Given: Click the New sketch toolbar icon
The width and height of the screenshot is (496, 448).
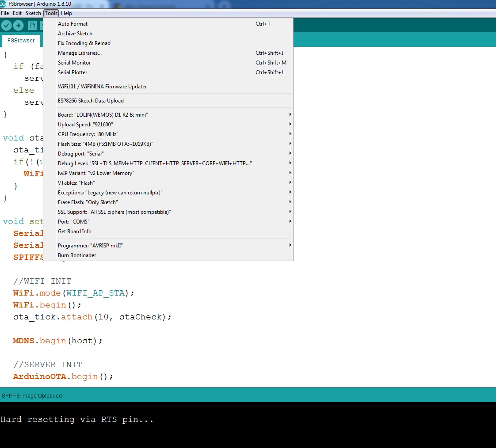Looking at the screenshot, I should [x=32, y=25].
